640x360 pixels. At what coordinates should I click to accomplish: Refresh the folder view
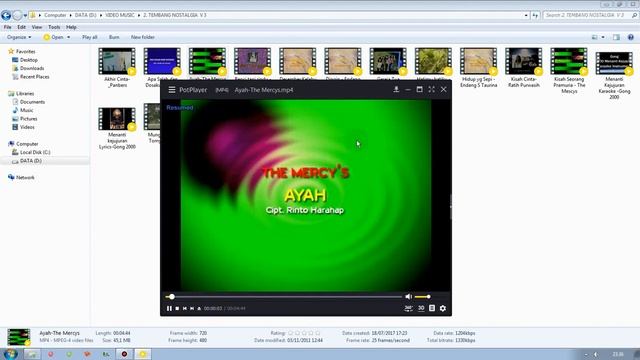[x=535, y=16]
